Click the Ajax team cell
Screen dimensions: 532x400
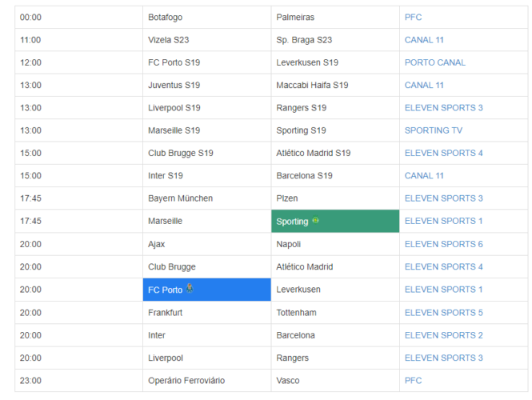click(207, 244)
